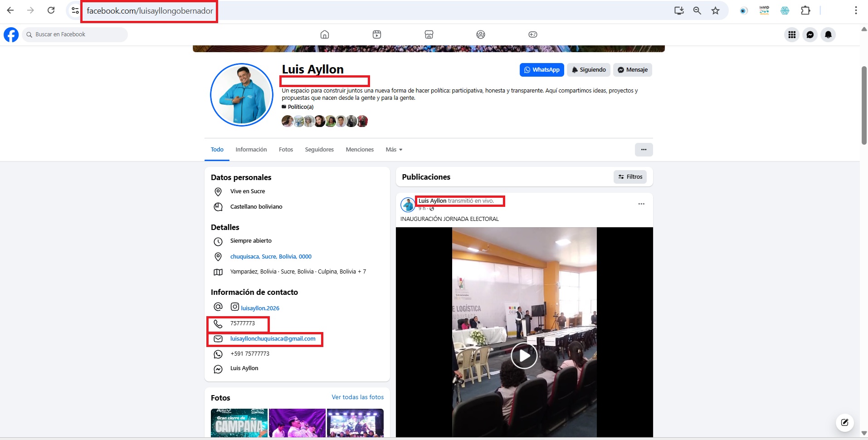Open Ver todas las fotos link
The width and height of the screenshot is (868, 440).
point(357,397)
